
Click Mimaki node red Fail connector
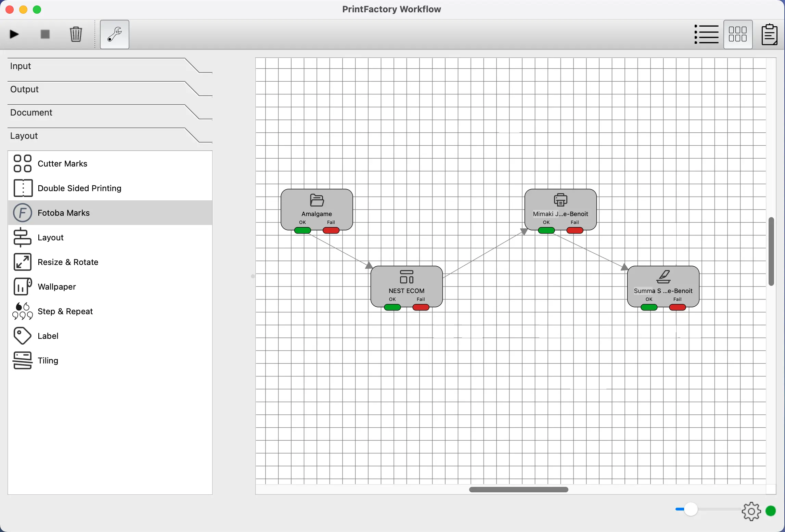pos(575,230)
